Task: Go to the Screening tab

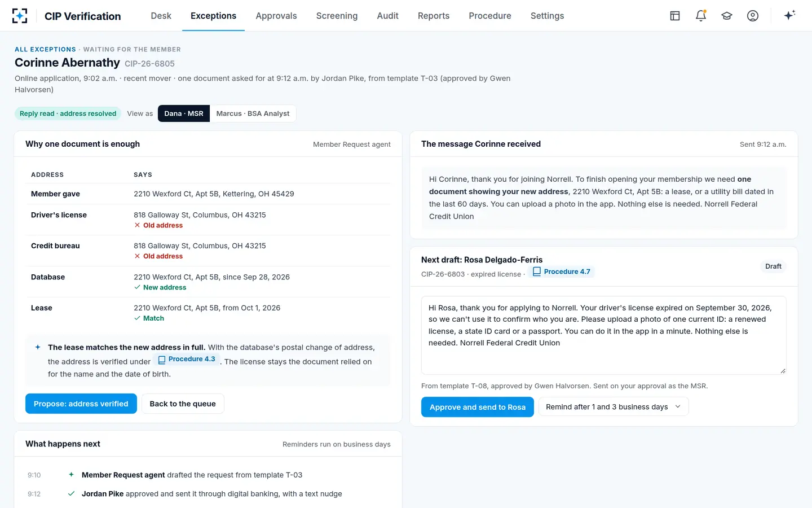Action: pyautogui.click(x=337, y=16)
